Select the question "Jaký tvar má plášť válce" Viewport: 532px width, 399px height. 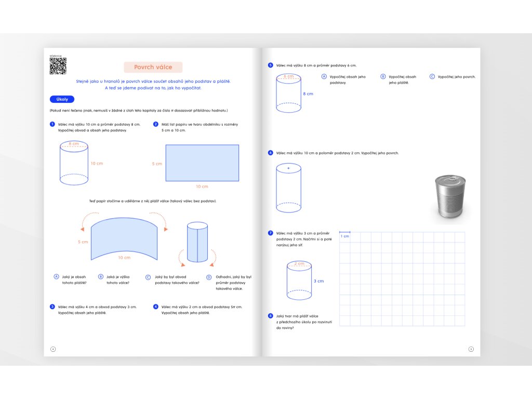coord(297,316)
